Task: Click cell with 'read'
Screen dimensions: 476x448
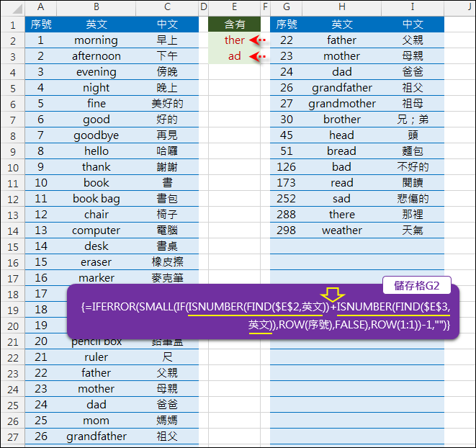Action: (342, 183)
